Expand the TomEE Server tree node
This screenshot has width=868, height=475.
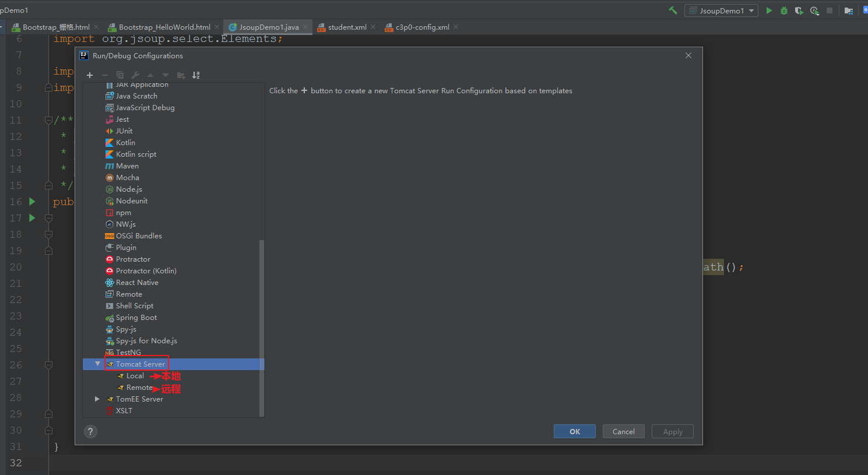tap(97, 399)
